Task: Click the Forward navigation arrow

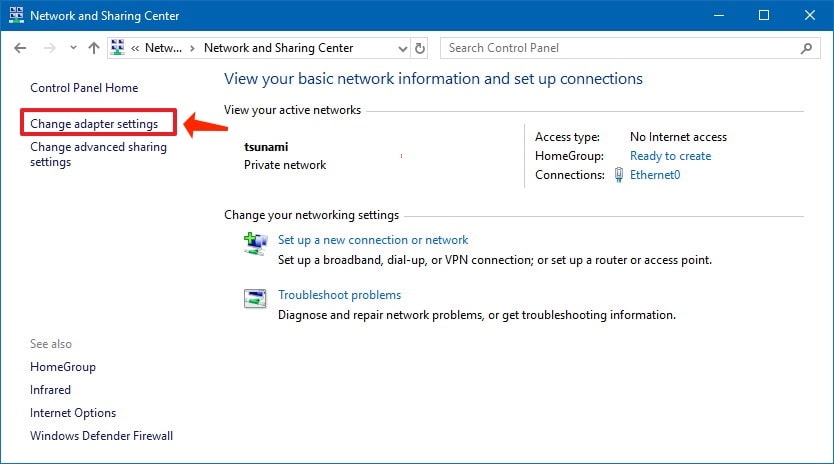Action: [x=47, y=48]
